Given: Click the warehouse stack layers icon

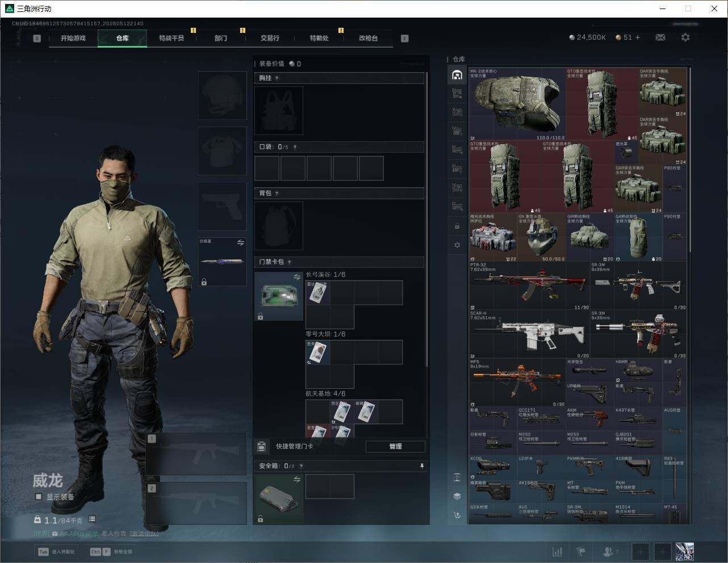Looking at the screenshot, I should [x=457, y=496].
